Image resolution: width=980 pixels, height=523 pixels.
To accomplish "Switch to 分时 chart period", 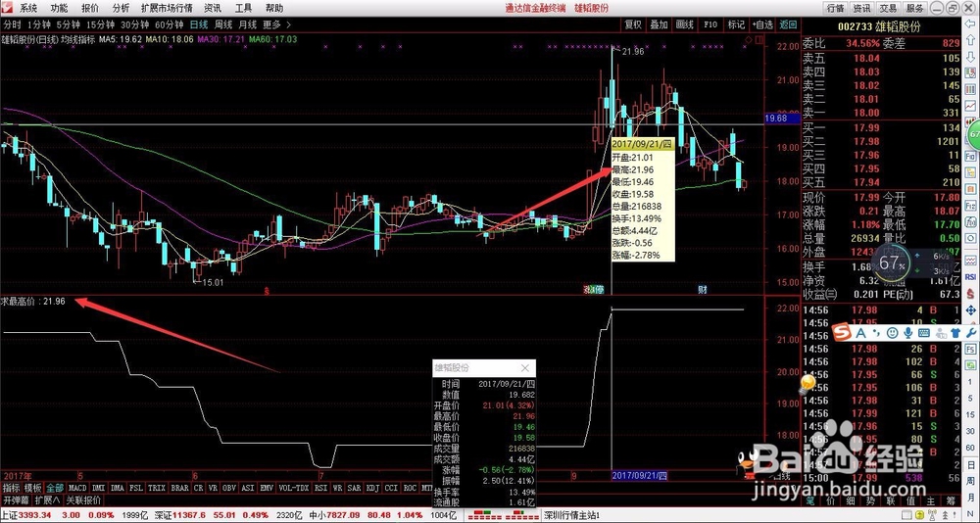I will click(12, 25).
